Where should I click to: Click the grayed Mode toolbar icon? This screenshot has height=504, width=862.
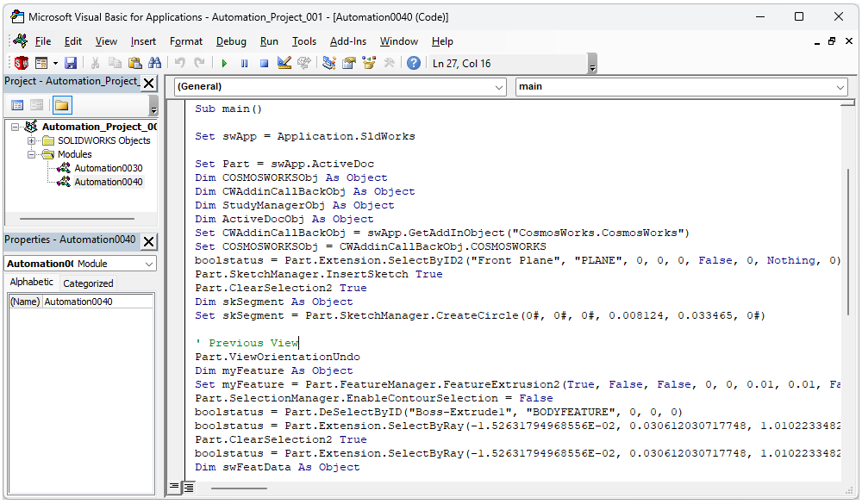(x=304, y=63)
